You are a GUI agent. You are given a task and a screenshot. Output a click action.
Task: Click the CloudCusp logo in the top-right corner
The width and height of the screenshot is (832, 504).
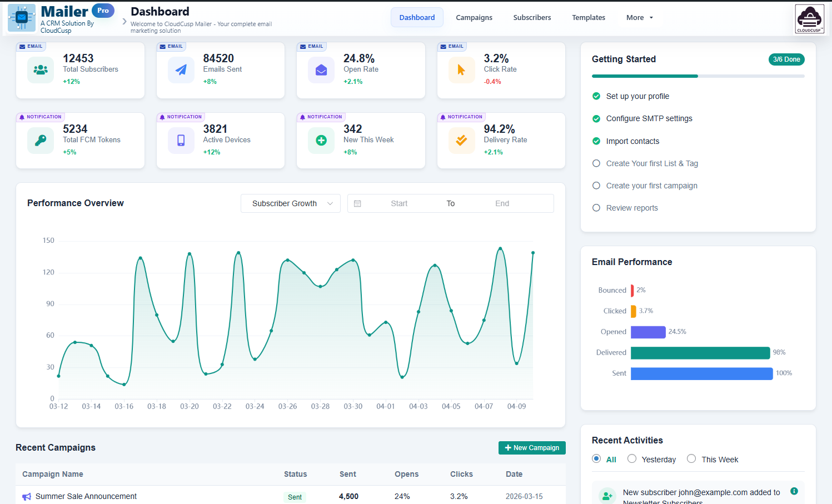click(x=809, y=18)
